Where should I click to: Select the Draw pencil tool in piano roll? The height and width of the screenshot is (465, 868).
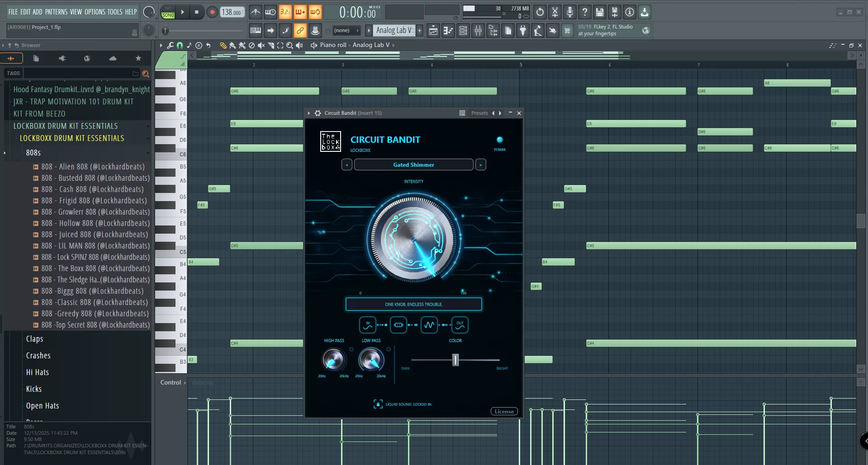[x=223, y=45]
